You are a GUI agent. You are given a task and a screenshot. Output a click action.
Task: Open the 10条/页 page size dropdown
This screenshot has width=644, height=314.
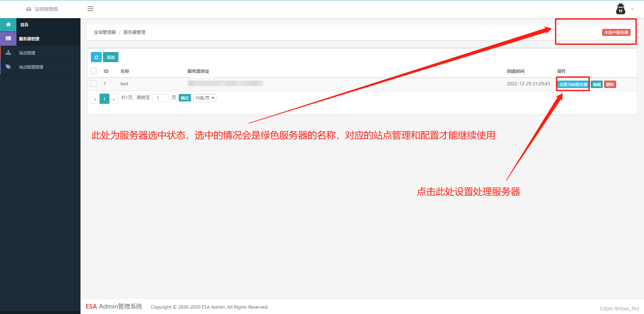(205, 98)
